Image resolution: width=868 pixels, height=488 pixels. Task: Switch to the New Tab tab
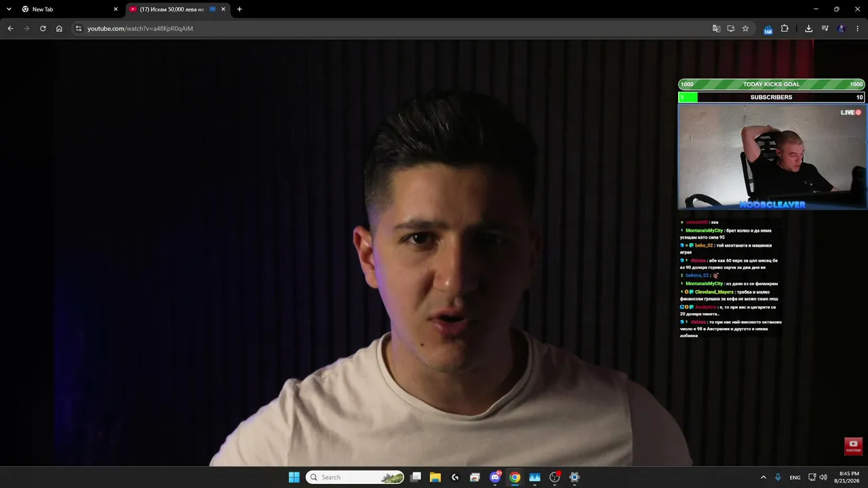[70, 9]
